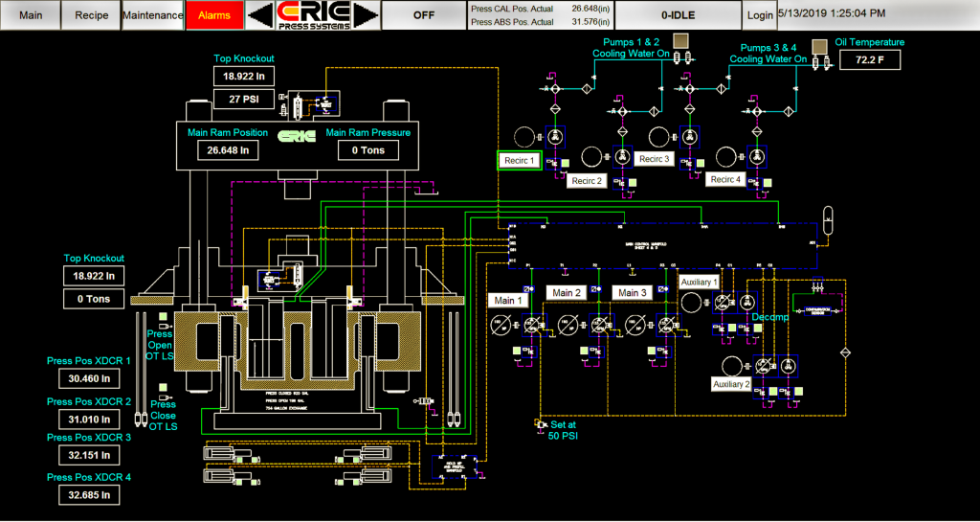The width and height of the screenshot is (980, 522).
Task: Open the Main screen tab
Action: coord(31,15)
